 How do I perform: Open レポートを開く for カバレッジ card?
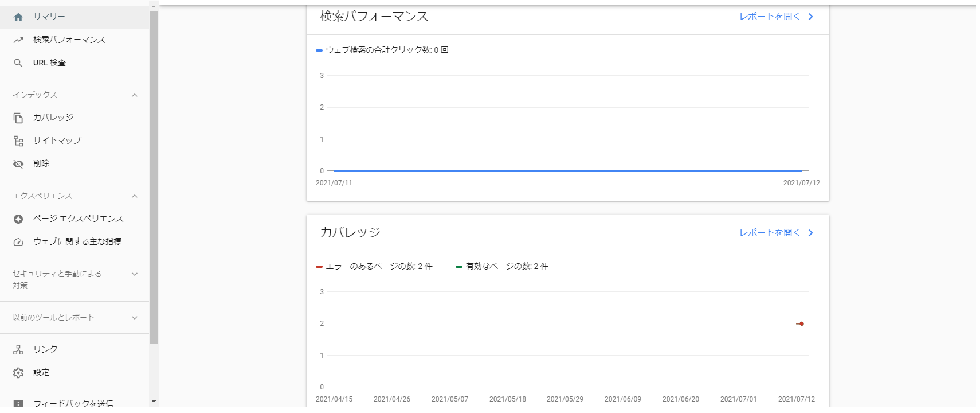point(776,233)
